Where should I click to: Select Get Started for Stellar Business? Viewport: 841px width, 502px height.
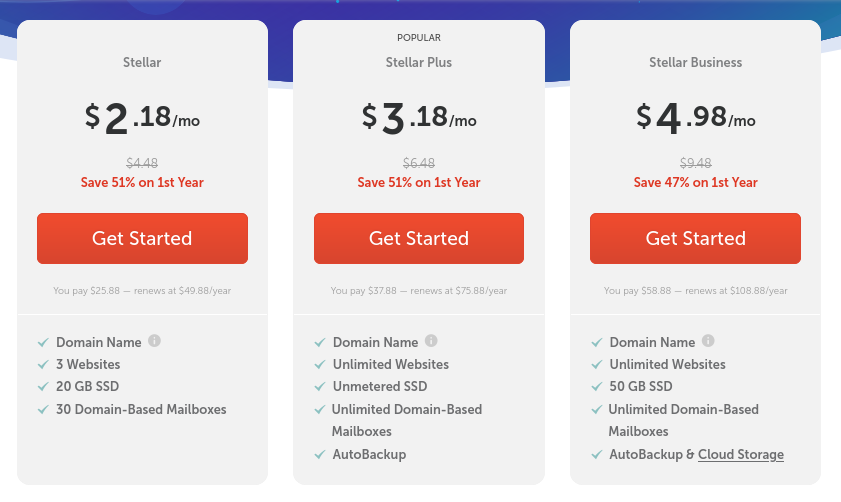click(695, 238)
